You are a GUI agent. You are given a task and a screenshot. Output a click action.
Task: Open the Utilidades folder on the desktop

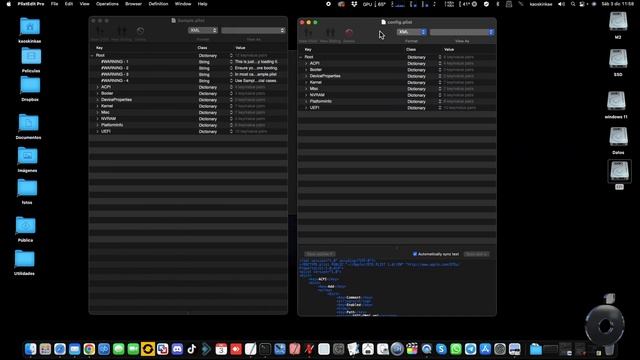(24, 262)
